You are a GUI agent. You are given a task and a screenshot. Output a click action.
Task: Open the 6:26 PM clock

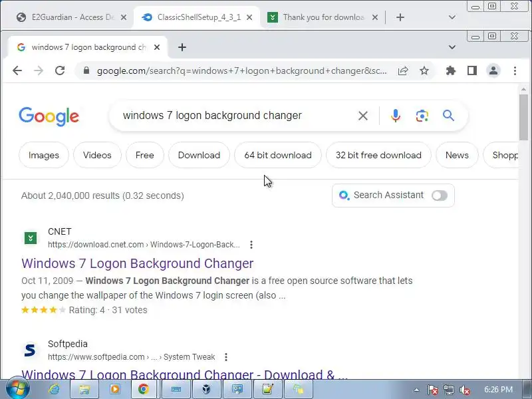pyautogui.click(x=498, y=390)
